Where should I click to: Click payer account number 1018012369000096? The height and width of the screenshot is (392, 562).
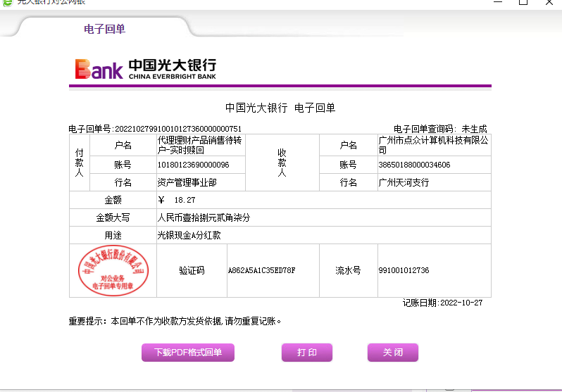coord(193,165)
